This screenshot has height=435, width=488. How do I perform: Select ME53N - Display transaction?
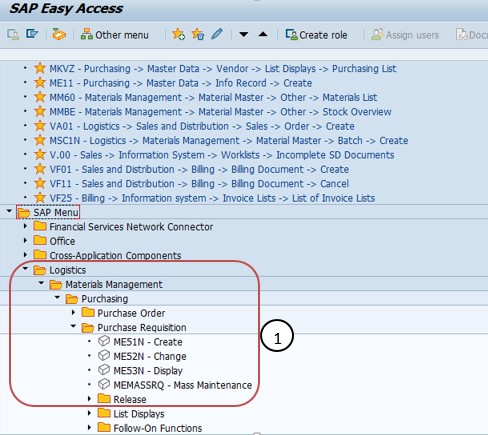click(148, 371)
